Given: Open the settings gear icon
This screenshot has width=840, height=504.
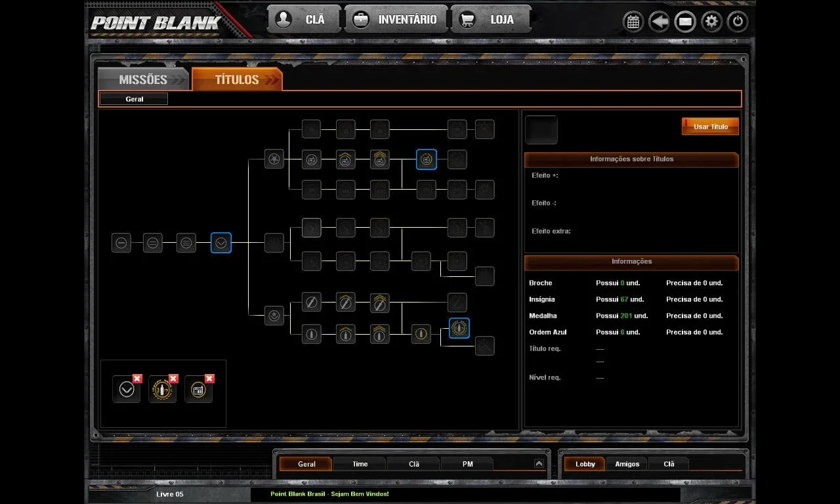Looking at the screenshot, I should pos(711,22).
